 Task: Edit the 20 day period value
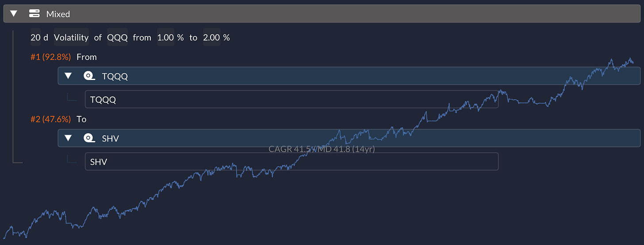(35, 38)
